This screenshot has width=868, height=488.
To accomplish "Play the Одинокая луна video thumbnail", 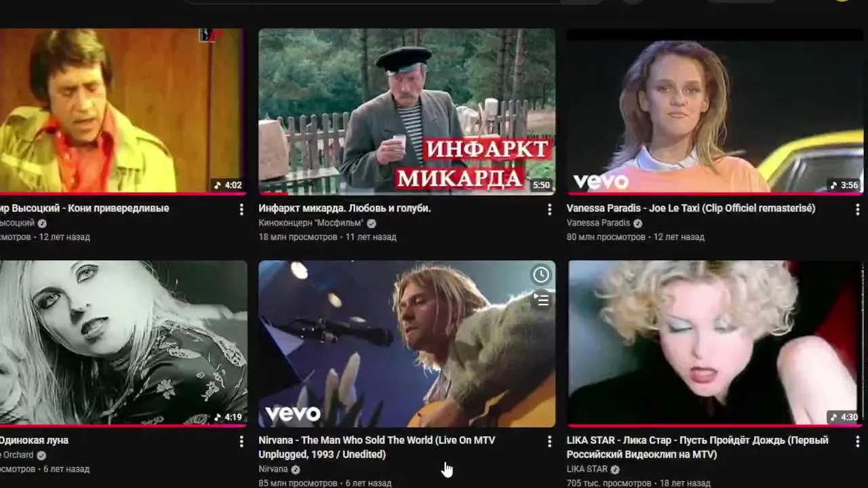I will click(x=123, y=344).
